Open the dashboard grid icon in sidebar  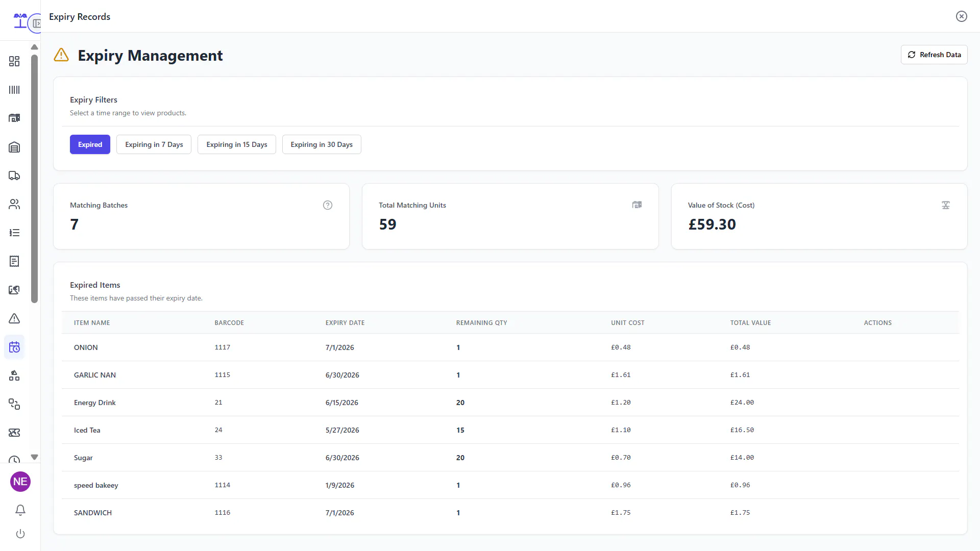point(14,61)
